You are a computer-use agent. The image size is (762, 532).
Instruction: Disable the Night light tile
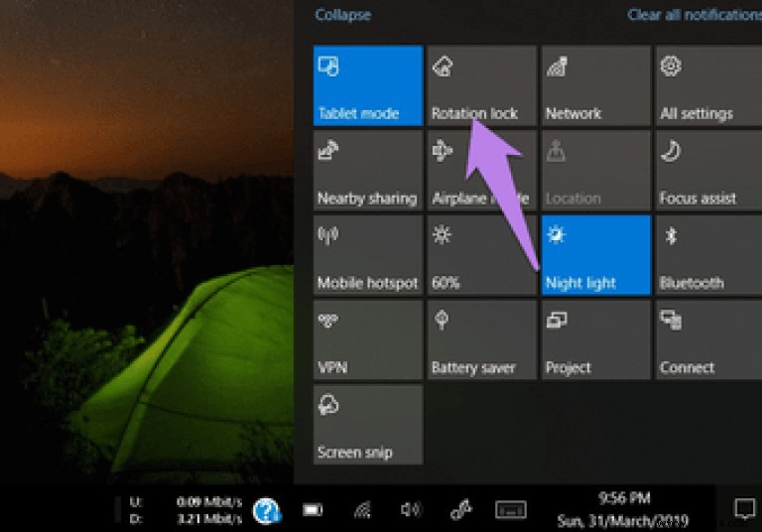595,255
